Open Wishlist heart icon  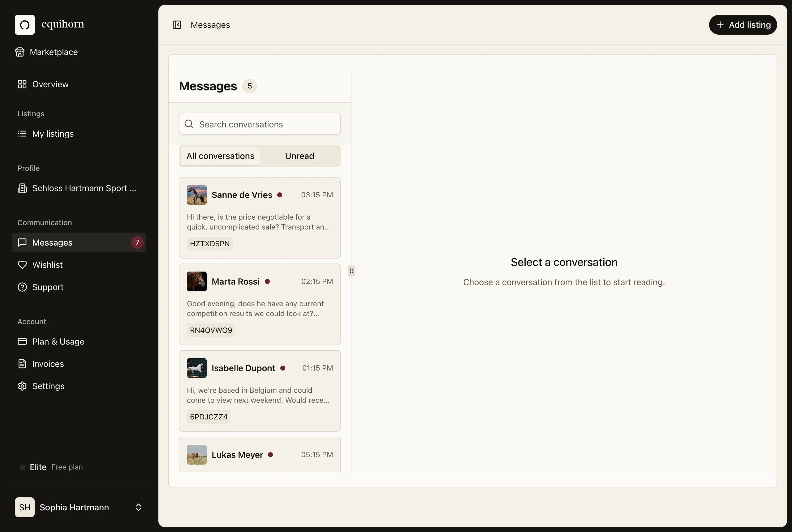click(22, 265)
